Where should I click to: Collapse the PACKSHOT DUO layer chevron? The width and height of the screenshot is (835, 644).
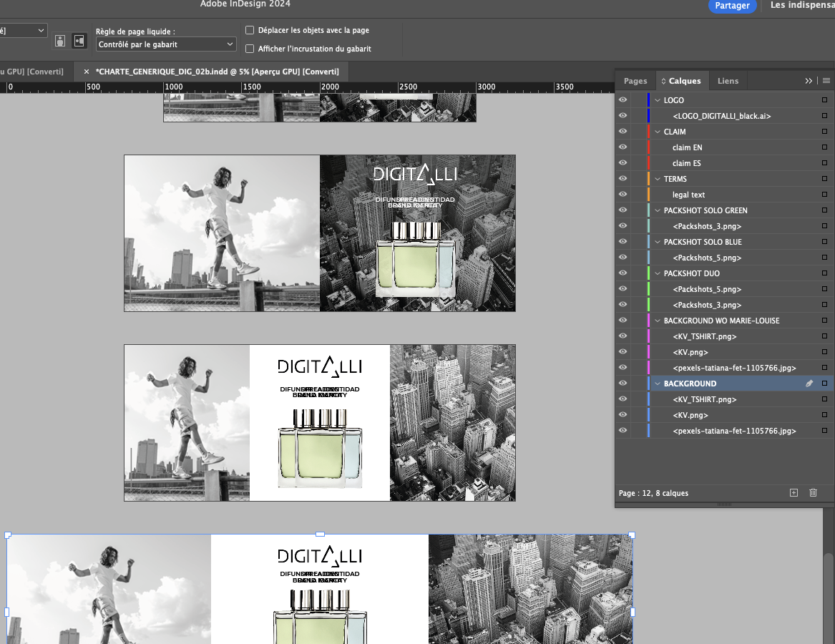pos(657,273)
